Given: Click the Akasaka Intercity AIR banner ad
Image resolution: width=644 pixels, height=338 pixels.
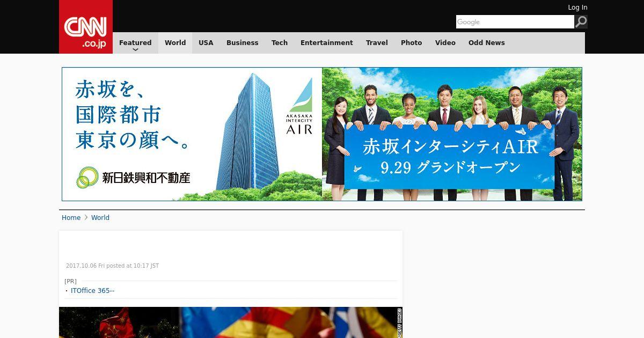Looking at the screenshot, I should tap(322, 134).
